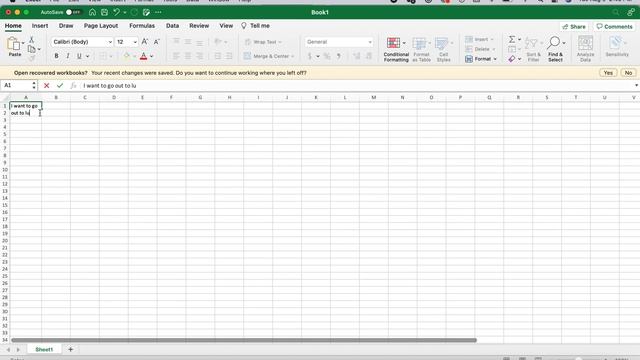Switch to the Review tab

tap(199, 26)
